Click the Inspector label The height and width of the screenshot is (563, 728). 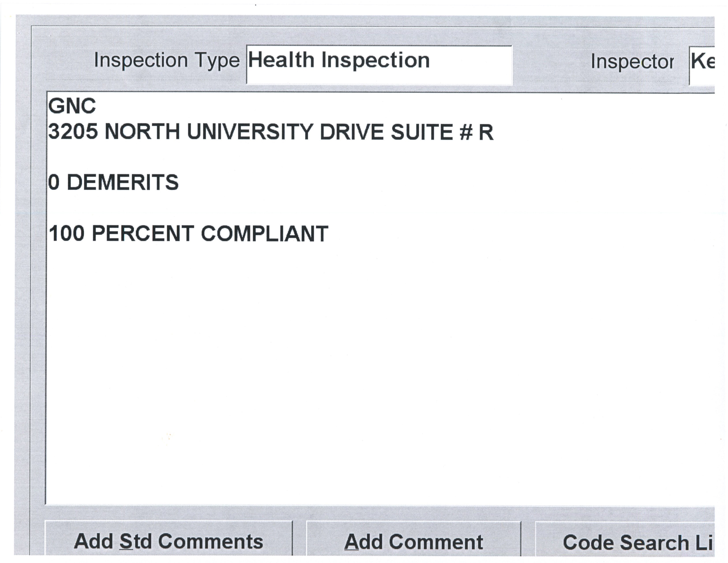632,62
